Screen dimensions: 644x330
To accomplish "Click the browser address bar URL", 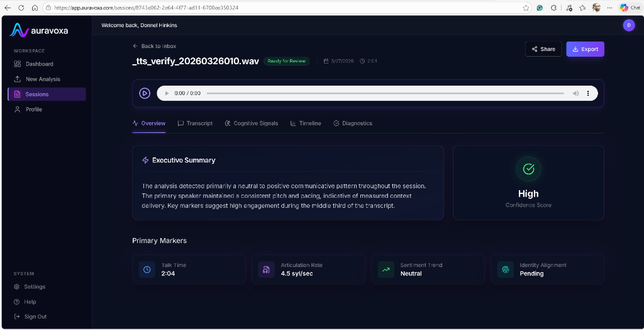I will click(x=147, y=8).
